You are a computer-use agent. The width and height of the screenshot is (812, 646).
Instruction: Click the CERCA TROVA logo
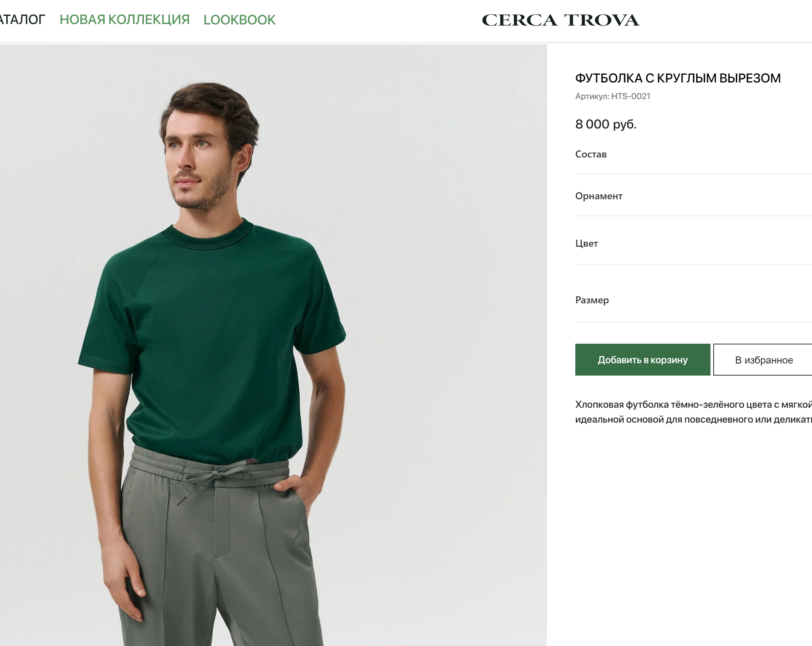click(560, 20)
